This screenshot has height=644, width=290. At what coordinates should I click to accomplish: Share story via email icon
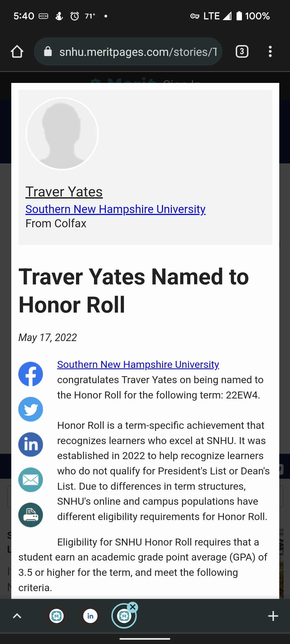click(x=31, y=480)
